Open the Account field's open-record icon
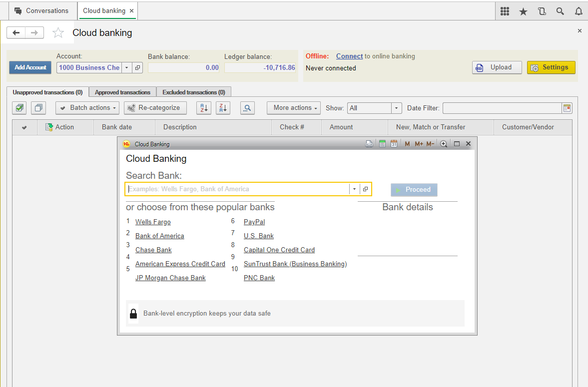 pyautogui.click(x=137, y=67)
